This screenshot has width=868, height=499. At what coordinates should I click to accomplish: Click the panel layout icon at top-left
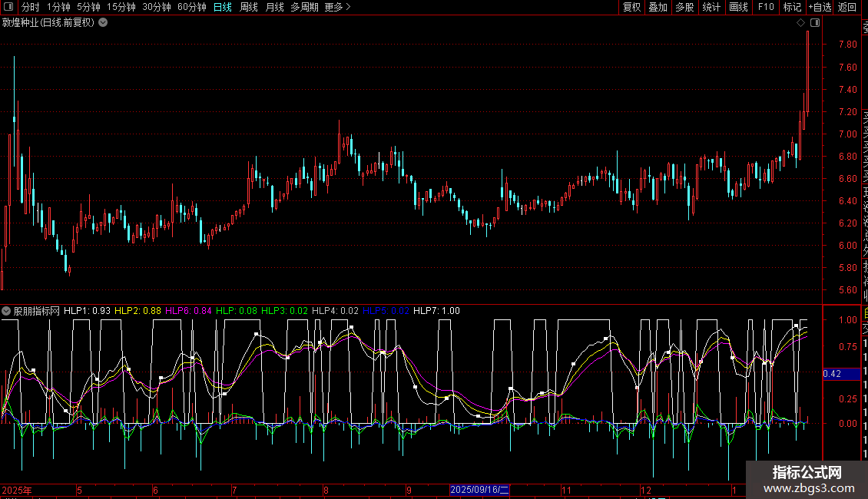(x=8, y=7)
